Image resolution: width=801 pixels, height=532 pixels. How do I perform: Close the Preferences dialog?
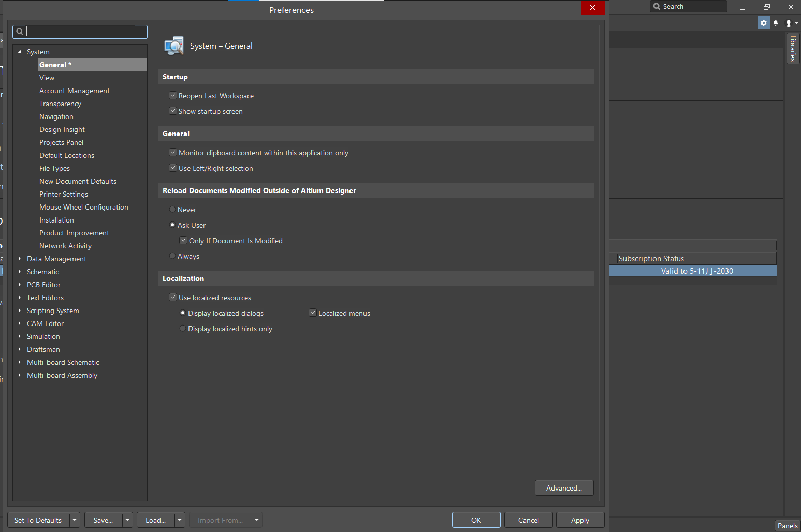592,8
